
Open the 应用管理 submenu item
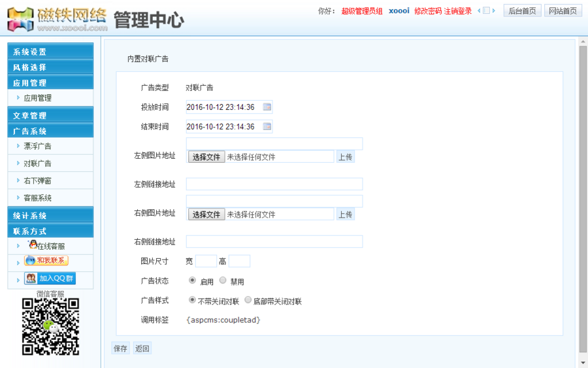tap(37, 98)
